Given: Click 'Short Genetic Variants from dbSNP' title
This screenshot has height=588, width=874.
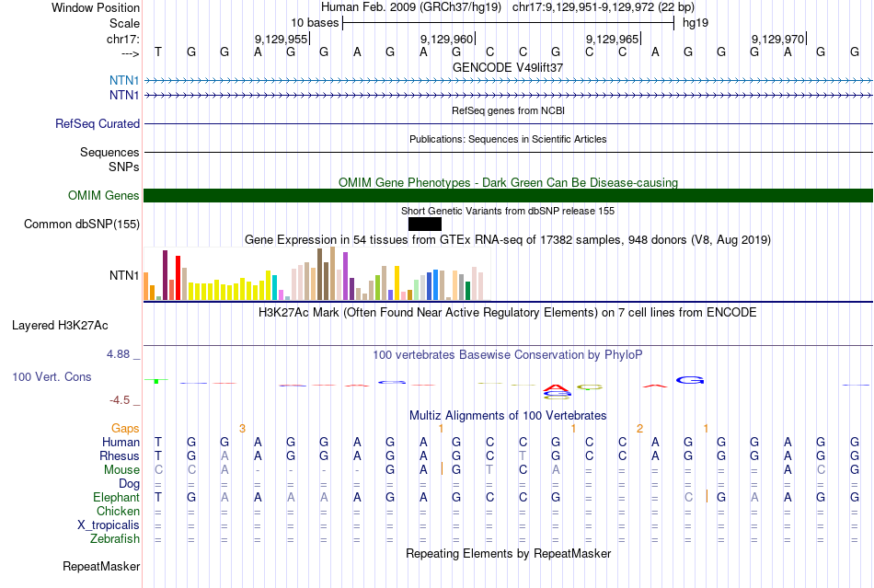Looking at the screenshot, I should pos(508,211).
